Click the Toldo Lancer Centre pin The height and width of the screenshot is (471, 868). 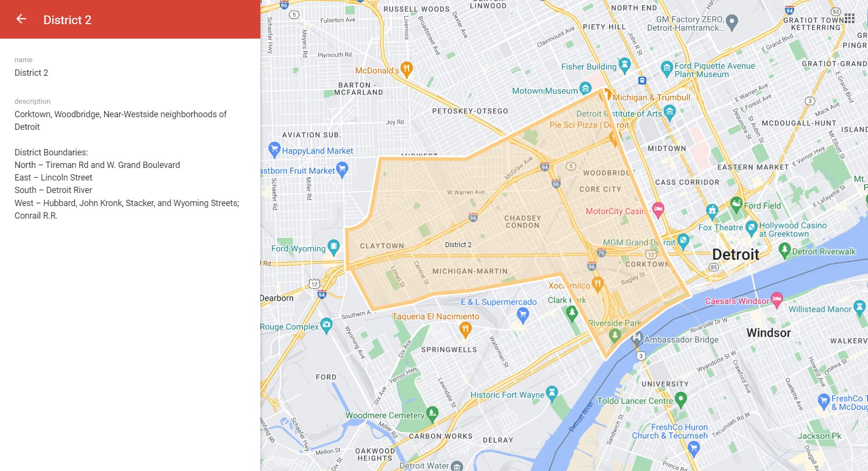point(681,399)
